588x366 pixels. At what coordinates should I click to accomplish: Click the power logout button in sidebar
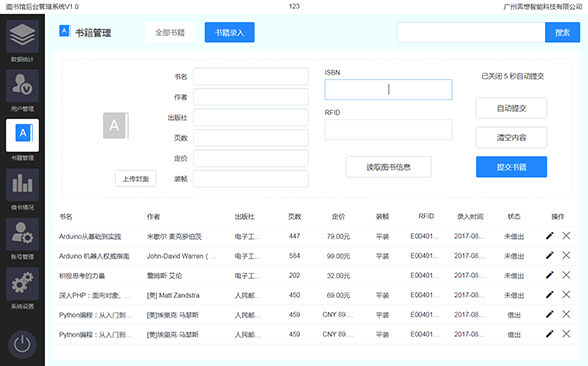click(22, 344)
